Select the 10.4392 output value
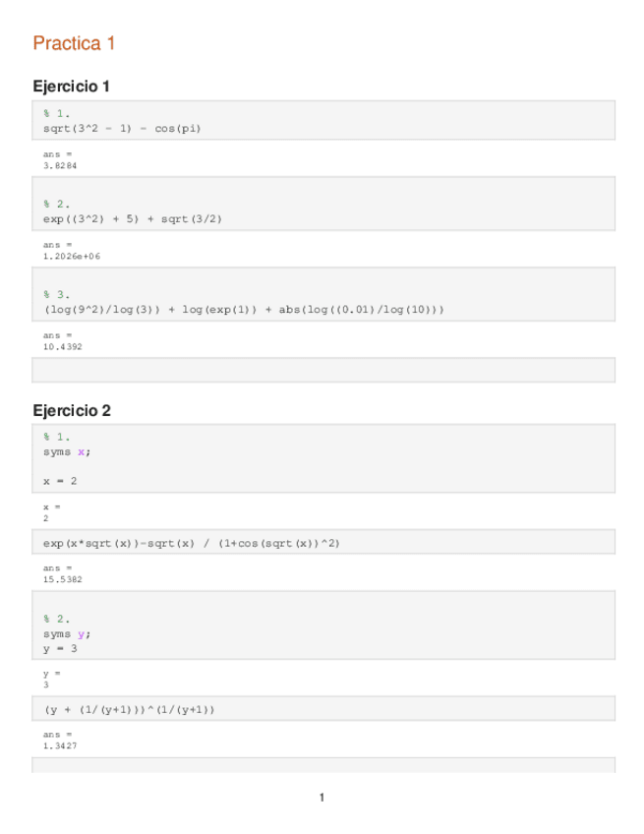This screenshot has height=834, width=644. click(x=63, y=346)
